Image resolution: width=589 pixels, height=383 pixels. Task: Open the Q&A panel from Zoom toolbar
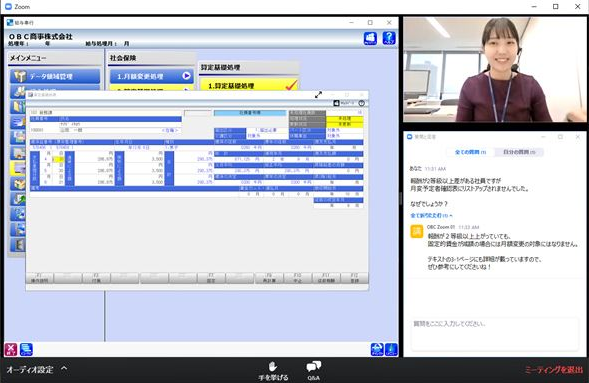coord(313,370)
